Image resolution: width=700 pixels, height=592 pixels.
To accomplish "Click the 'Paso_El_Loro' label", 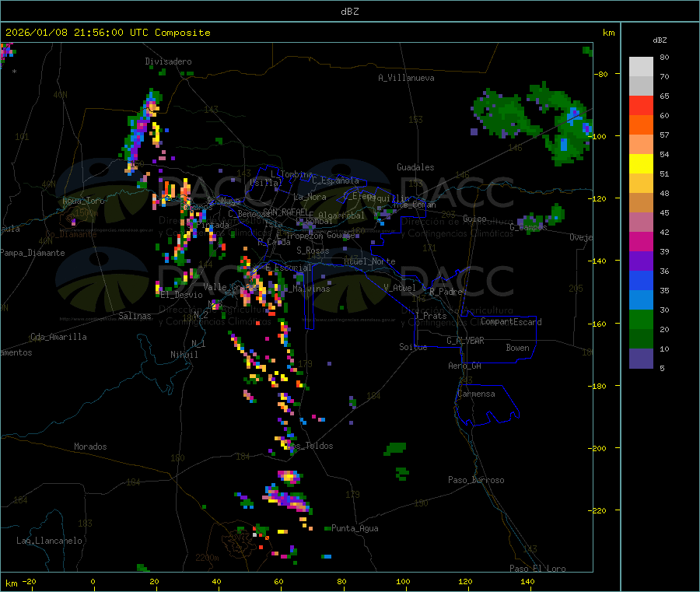I will 537,569.
